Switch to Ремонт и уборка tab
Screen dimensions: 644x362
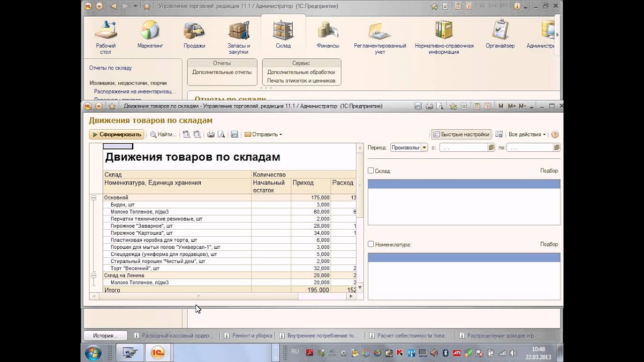248,335
